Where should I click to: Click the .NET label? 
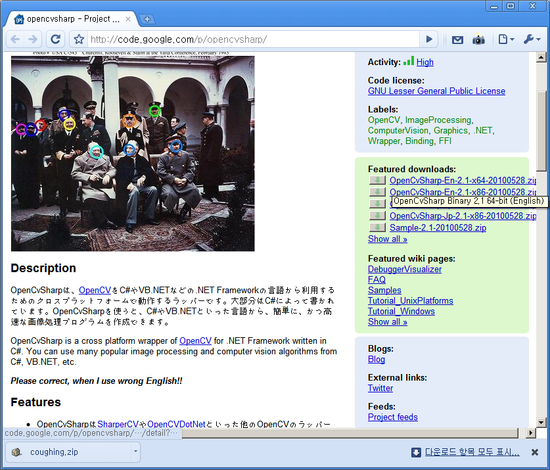tap(482, 130)
